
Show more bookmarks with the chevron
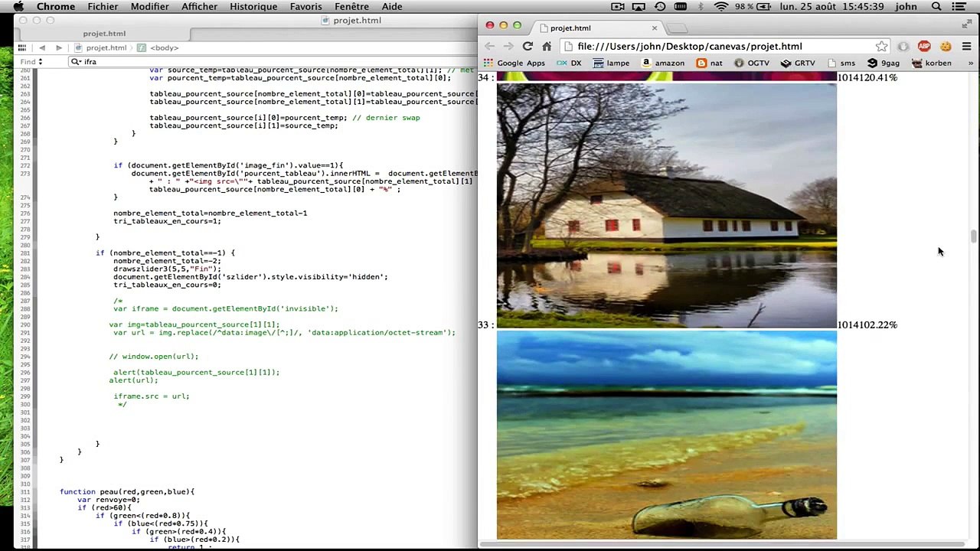[971, 63]
